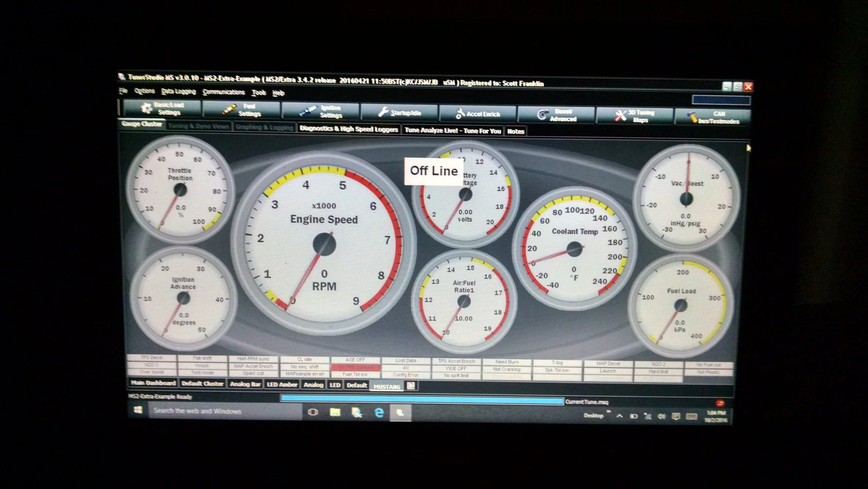Open the 3D Tuning Maps menu

point(635,116)
